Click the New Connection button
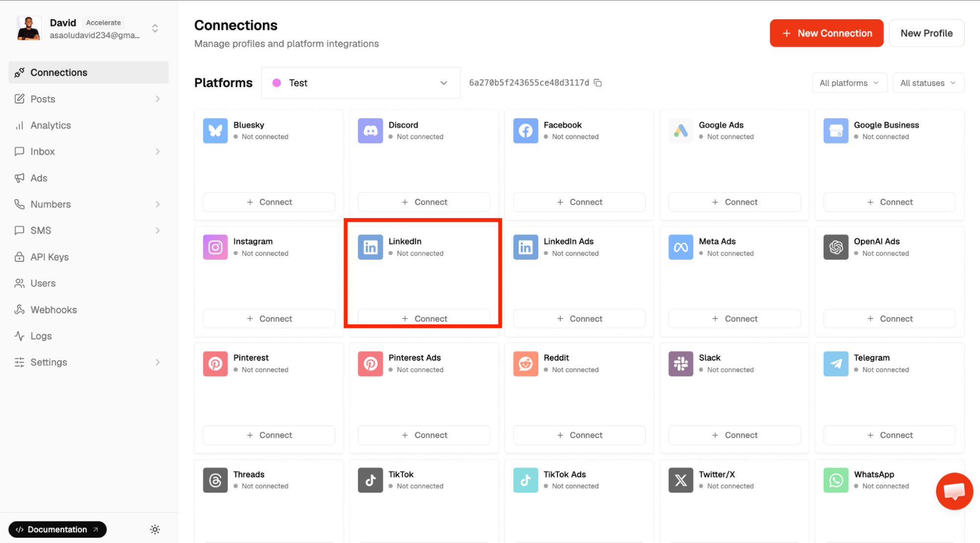This screenshot has height=543, width=980. pos(827,33)
